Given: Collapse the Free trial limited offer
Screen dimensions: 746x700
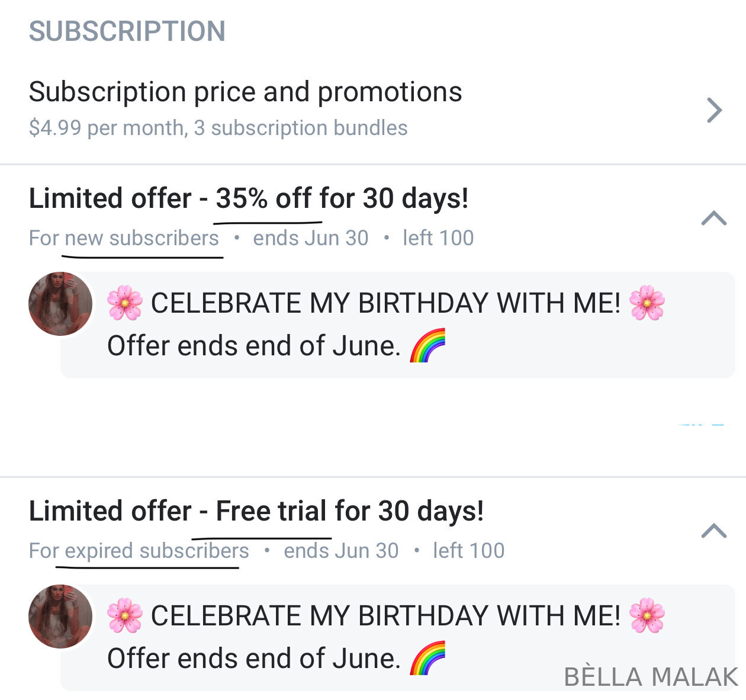Looking at the screenshot, I should (713, 531).
